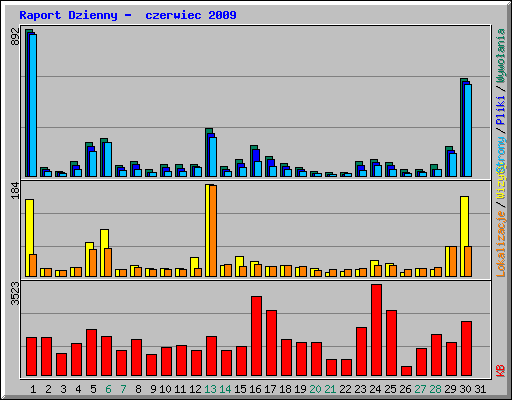512x400 pixels.
Task: Click green weekend day label 20
Action: (x=315, y=389)
